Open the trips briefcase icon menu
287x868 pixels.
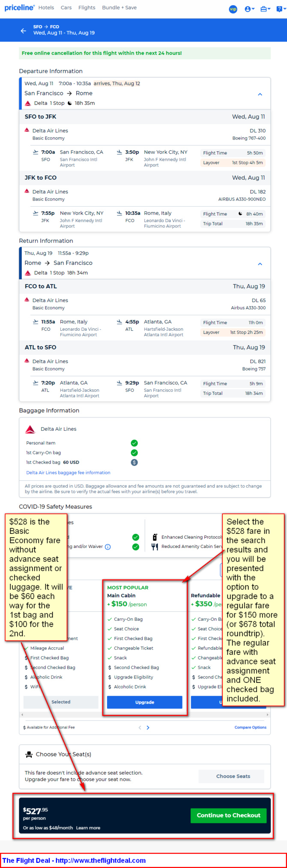265,9
